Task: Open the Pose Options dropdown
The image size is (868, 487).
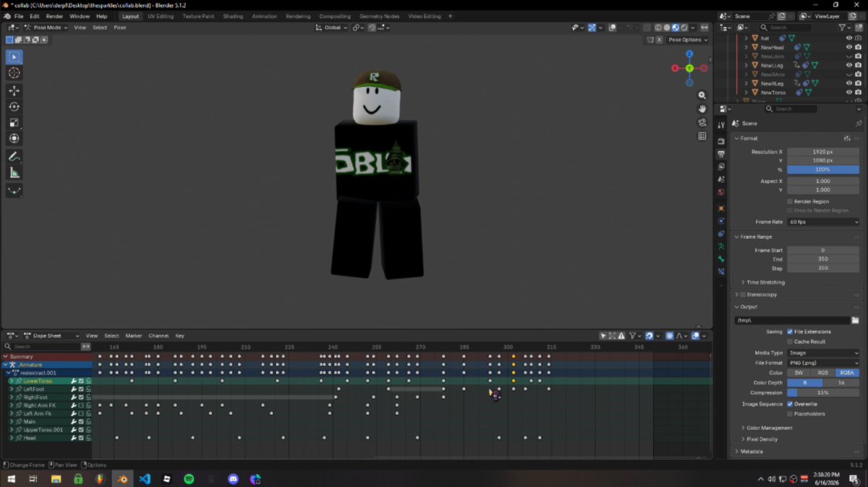Action: coord(686,40)
